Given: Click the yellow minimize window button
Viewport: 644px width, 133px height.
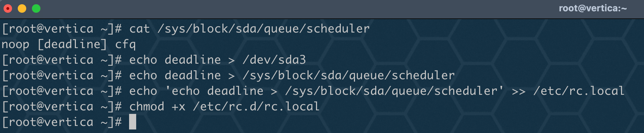Looking at the screenshot, I should (22, 8).
